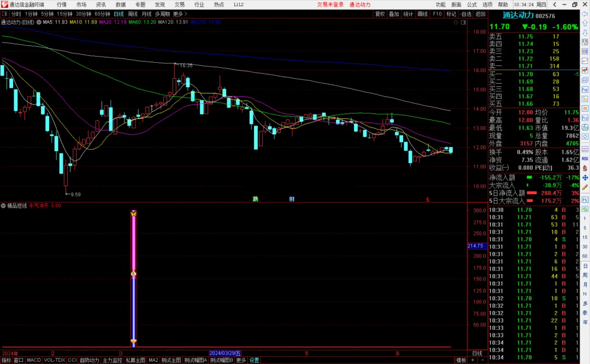Screen dimensions: 590x364
Task: Expand the 更多 period options
Action: point(180,14)
